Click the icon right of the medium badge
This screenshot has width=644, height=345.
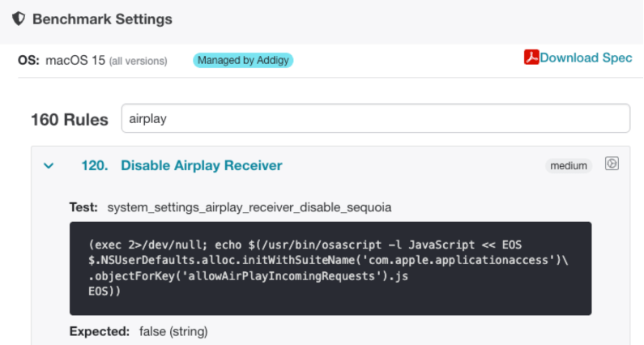(612, 164)
